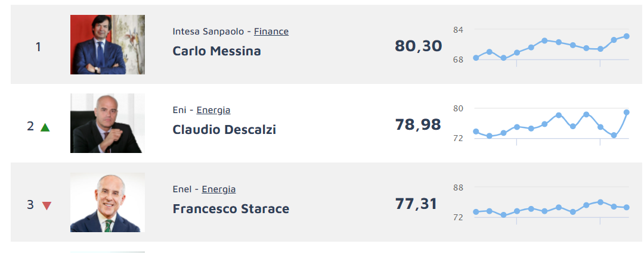
Task: Select the name Francesco Starace
Action: [x=231, y=209]
